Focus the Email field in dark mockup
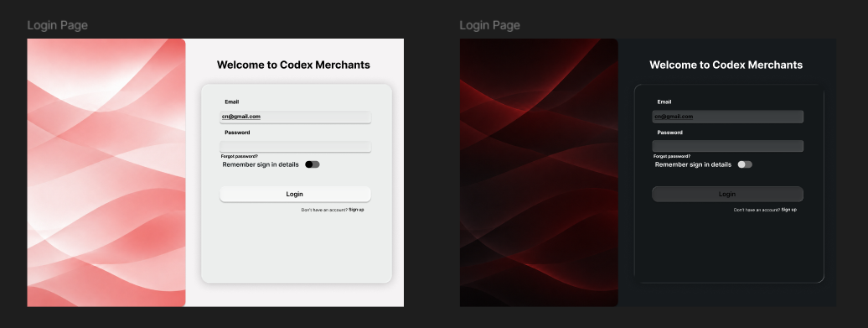This screenshot has width=868, height=328. click(727, 117)
